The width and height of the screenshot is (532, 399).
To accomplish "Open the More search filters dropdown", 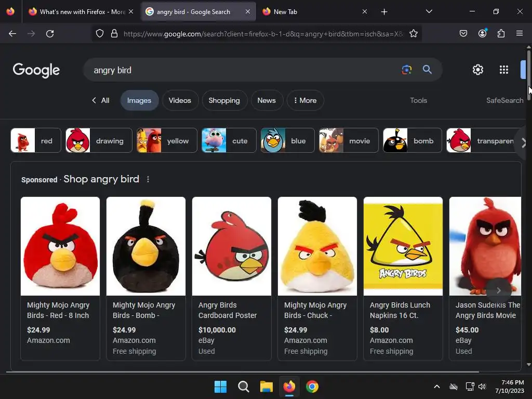I will point(305,100).
